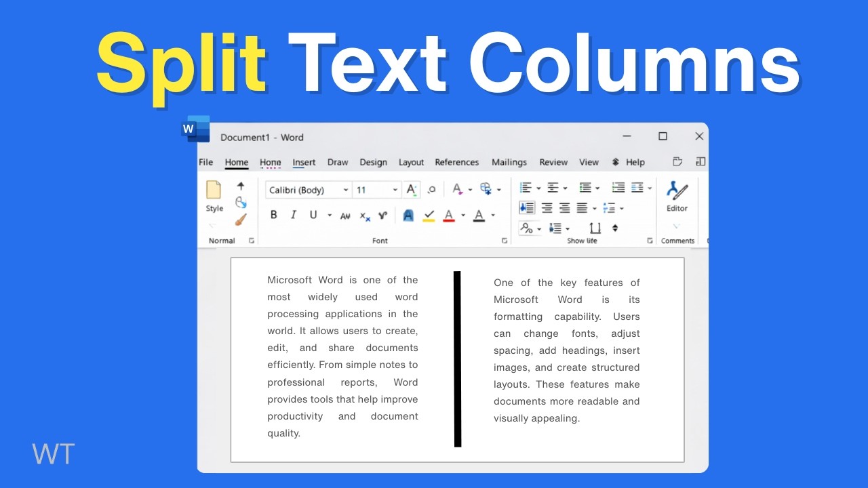Viewport: 868px width, 488px height.
Task: Open the Font group dialog launcher
Action: (504, 241)
